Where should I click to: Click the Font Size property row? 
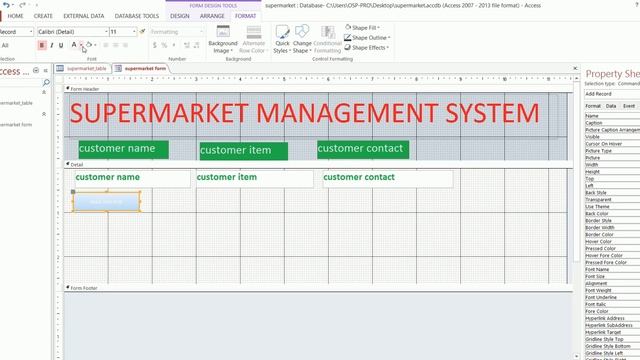click(612, 276)
